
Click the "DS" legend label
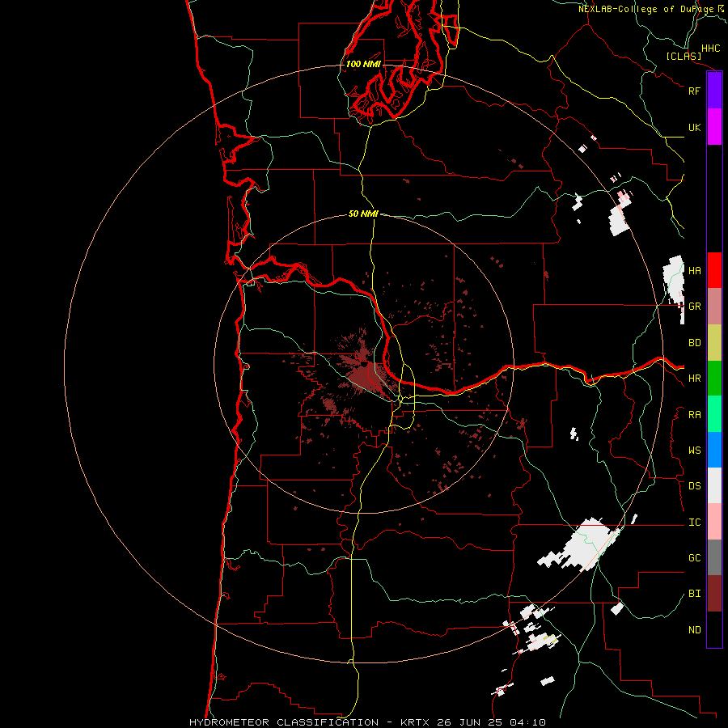tap(694, 486)
